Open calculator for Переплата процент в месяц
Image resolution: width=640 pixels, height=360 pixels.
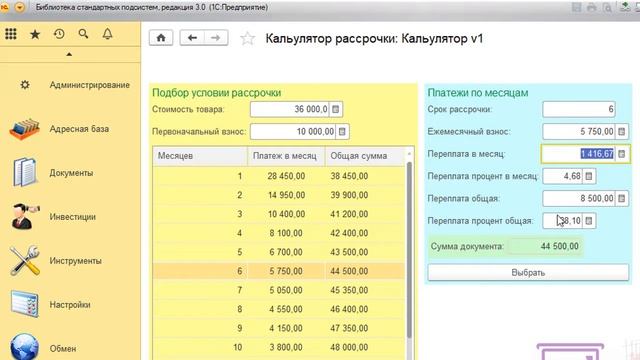pyautogui.click(x=589, y=176)
